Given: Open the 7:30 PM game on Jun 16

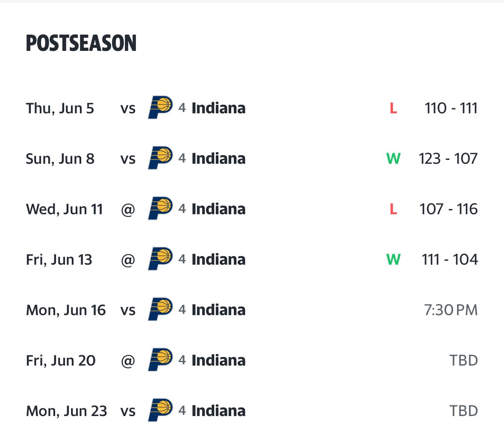Looking at the screenshot, I should click(x=451, y=310).
